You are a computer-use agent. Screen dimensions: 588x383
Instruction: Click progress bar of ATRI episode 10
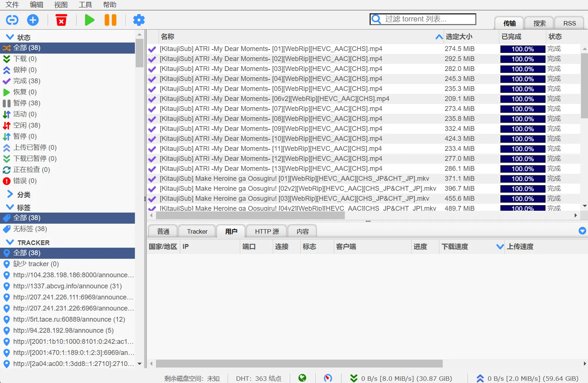coord(523,139)
